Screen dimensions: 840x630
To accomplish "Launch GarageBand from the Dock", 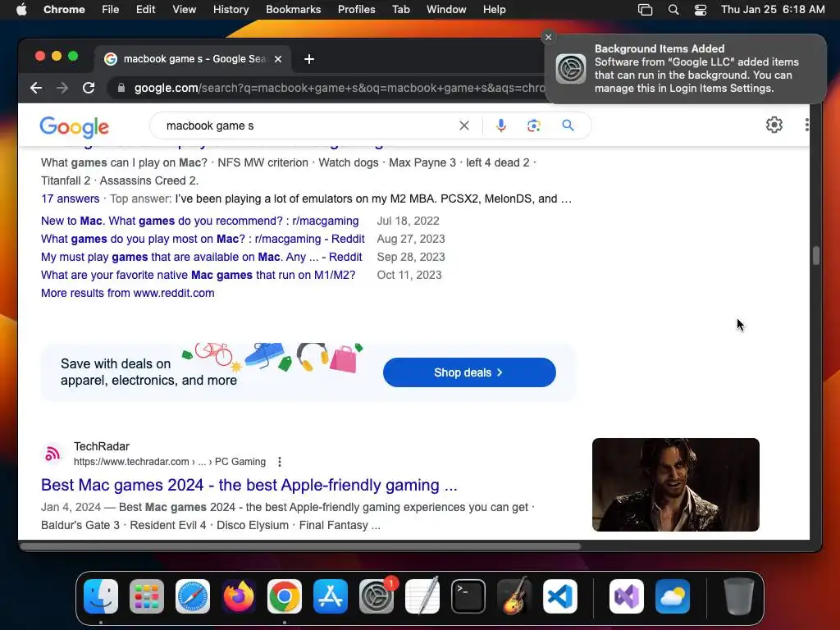I will click(x=514, y=596).
